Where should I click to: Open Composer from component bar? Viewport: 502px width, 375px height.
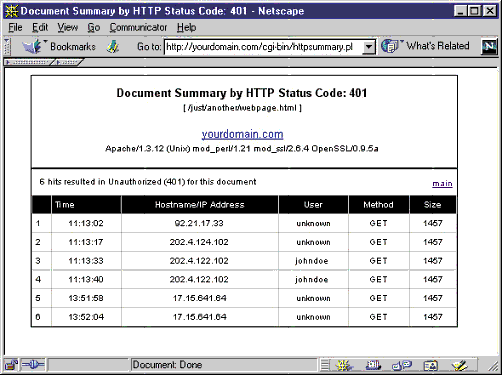coord(459,366)
